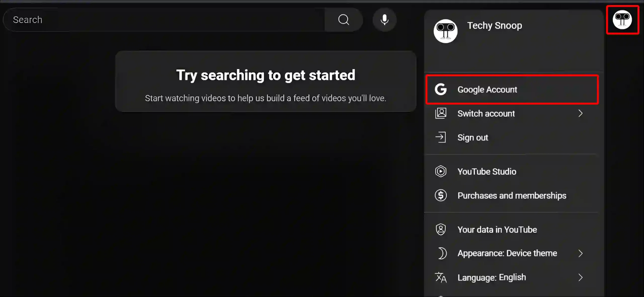
Task: Open Purchases and memberships
Action: [x=512, y=195]
